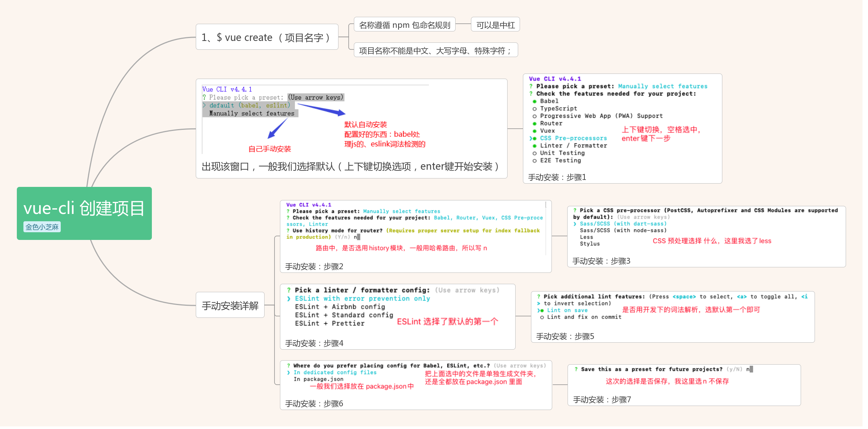Choose the "Less" CSS pre-processor option
Screen dimensions: 868x429
pos(586,237)
